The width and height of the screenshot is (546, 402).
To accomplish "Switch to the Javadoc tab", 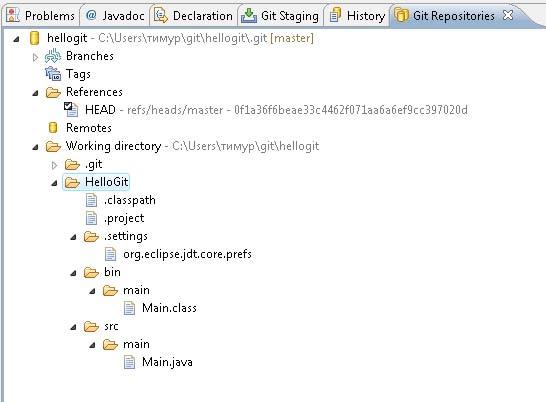I will (115, 16).
